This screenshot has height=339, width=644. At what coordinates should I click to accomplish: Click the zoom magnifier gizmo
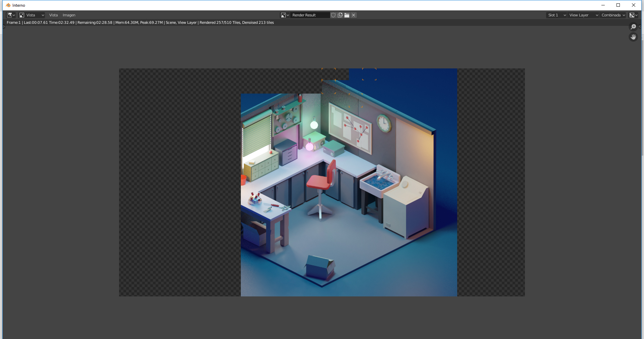coord(633,27)
